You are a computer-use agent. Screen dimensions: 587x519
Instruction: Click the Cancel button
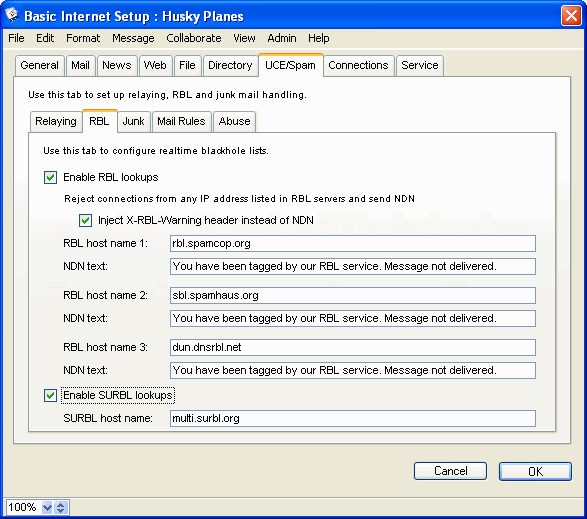click(x=450, y=471)
